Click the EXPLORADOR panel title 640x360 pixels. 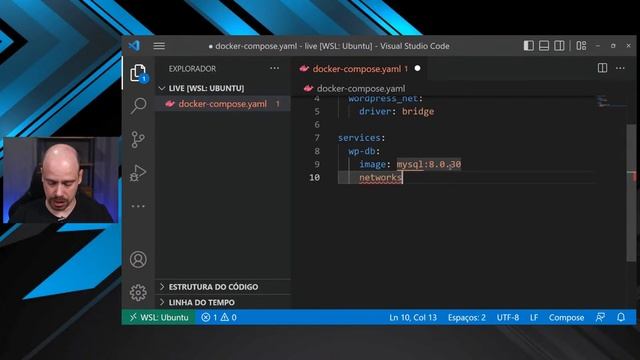click(192, 69)
